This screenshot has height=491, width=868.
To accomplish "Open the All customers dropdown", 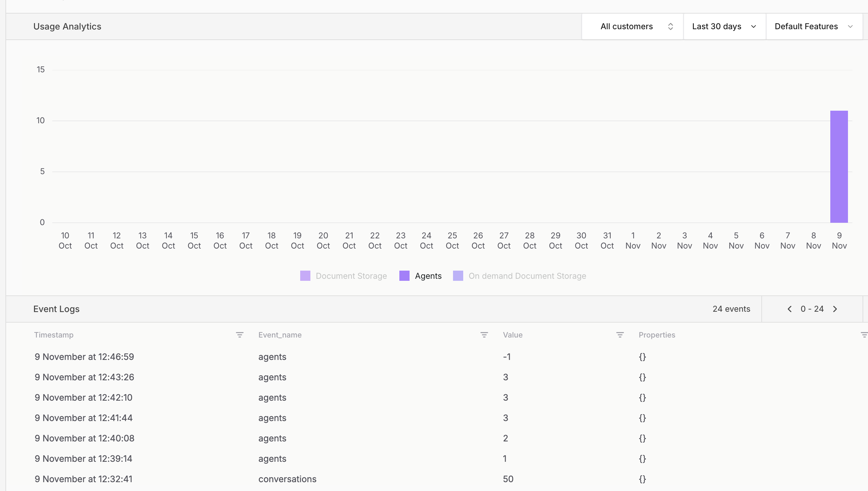I will click(627, 26).
